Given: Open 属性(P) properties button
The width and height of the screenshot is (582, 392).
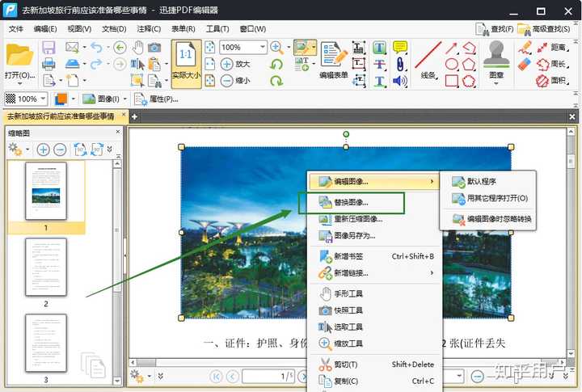Looking at the screenshot, I should coord(156,99).
